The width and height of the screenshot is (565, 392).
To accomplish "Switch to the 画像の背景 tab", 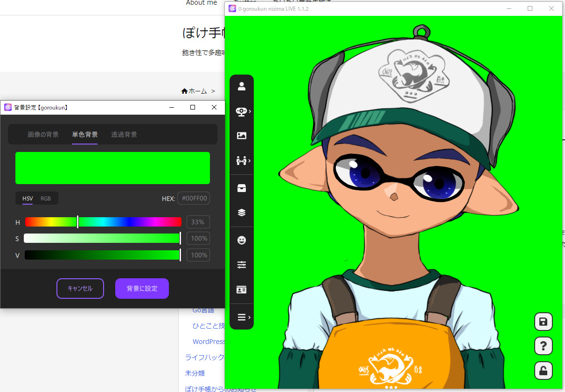I will (x=43, y=135).
